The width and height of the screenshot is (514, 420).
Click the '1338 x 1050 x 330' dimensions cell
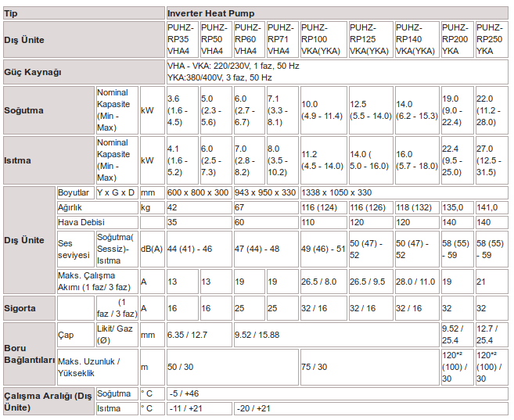click(404, 192)
